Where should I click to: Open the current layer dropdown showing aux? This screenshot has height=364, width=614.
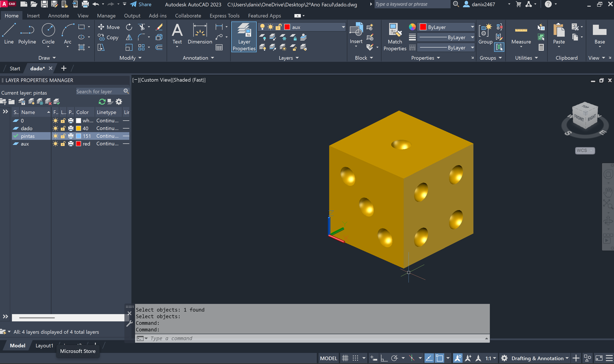coord(343,27)
